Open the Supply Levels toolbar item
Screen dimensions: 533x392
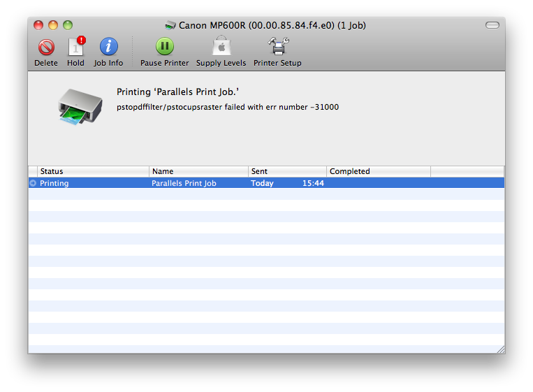point(221,46)
